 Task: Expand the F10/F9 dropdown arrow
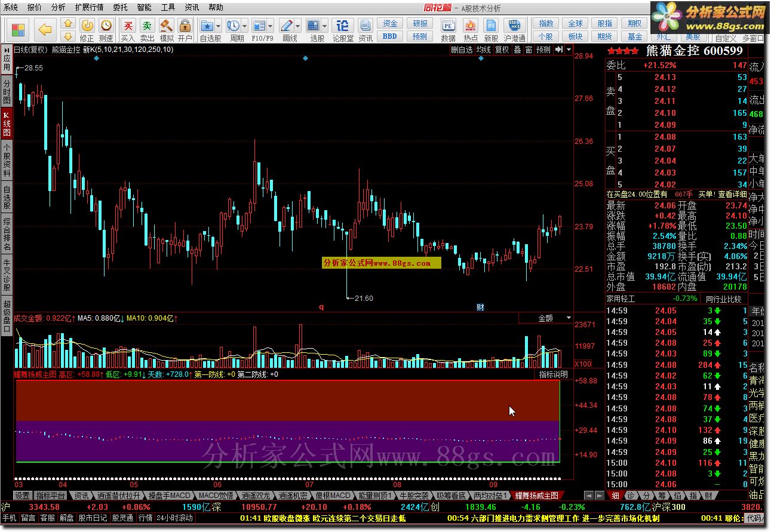pos(269,26)
